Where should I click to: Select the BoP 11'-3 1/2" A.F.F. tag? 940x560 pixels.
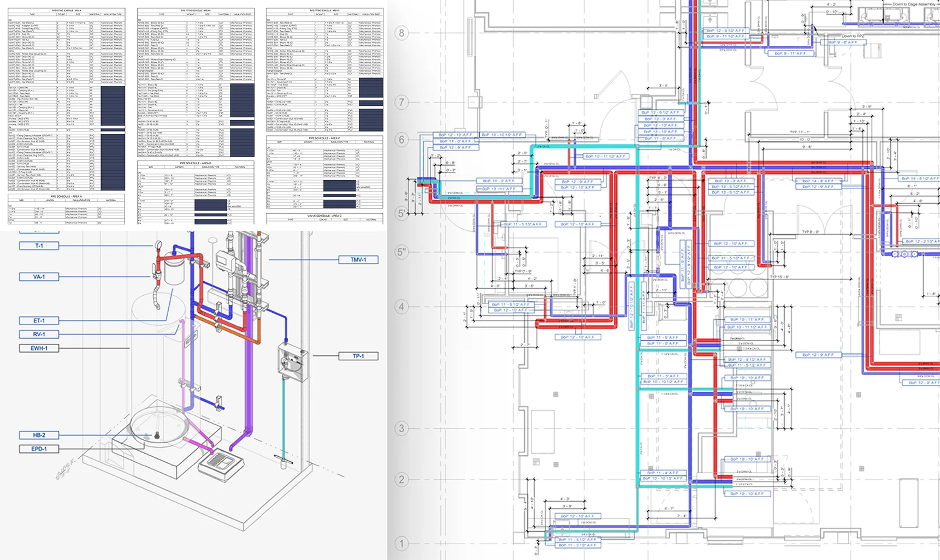[579, 545]
